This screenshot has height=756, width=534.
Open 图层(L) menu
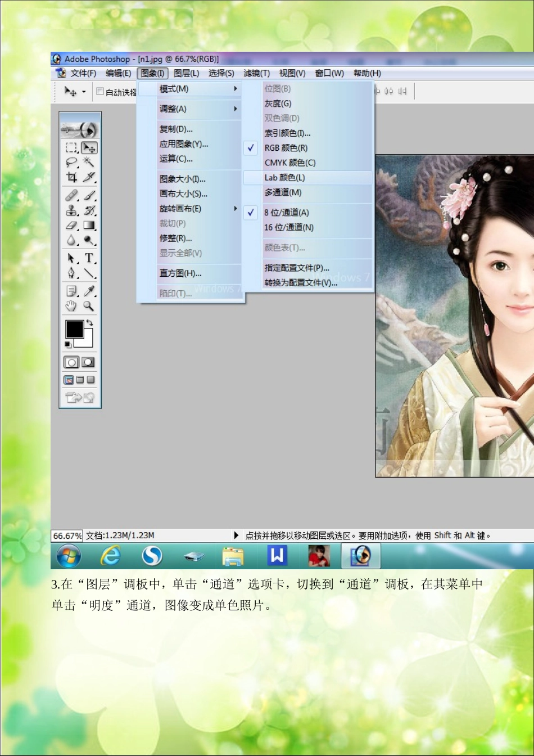pos(187,73)
